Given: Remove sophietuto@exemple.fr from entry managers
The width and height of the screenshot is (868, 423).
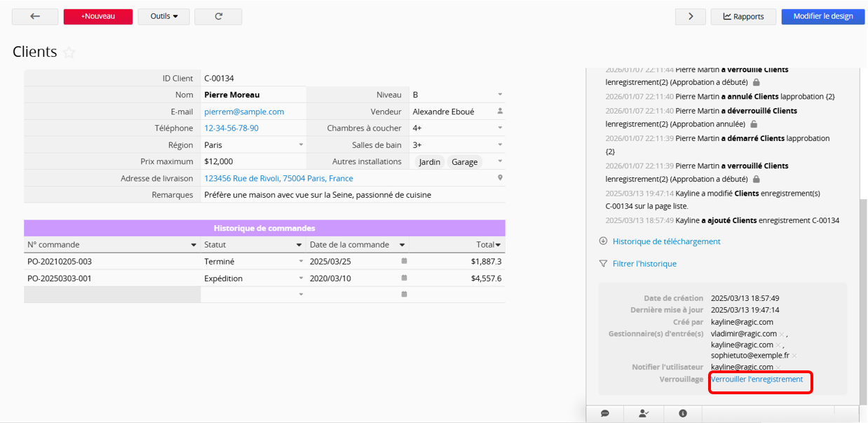Looking at the screenshot, I should coord(794,356).
